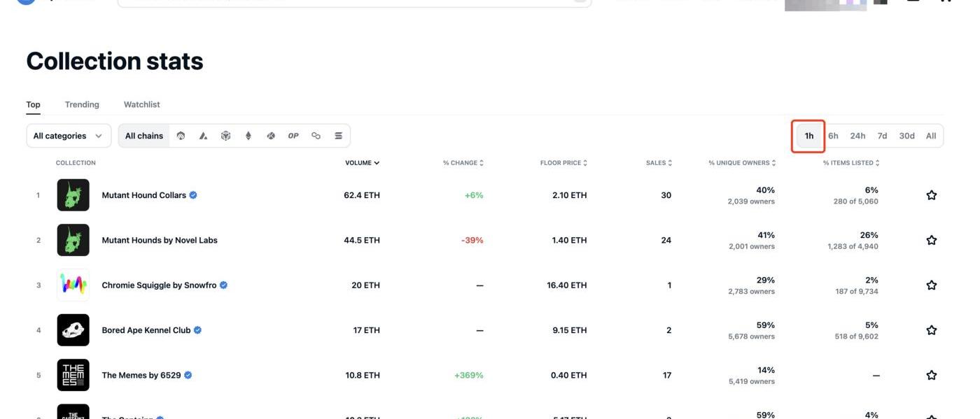Click verified badge beside Bored Ape Kennel Club
Image resolution: width=980 pixels, height=419 pixels.
tap(197, 330)
